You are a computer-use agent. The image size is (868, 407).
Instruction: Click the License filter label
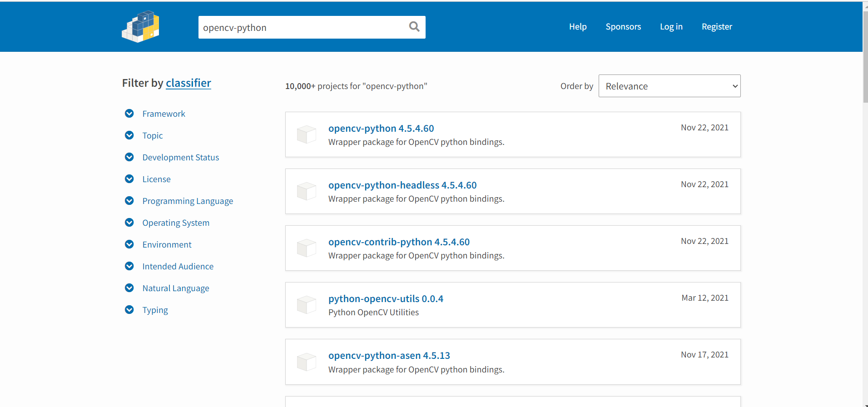pos(156,179)
